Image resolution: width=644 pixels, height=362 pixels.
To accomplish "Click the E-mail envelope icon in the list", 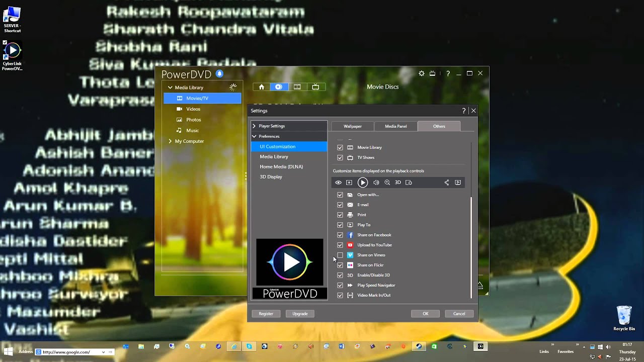I will (350, 205).
